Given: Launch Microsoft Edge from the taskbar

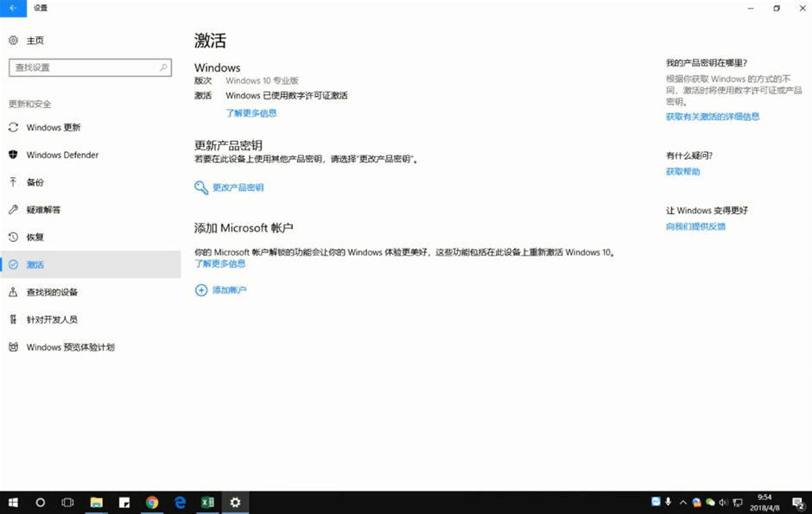Looking at the screenshot, I should click(x=180, y=502).
